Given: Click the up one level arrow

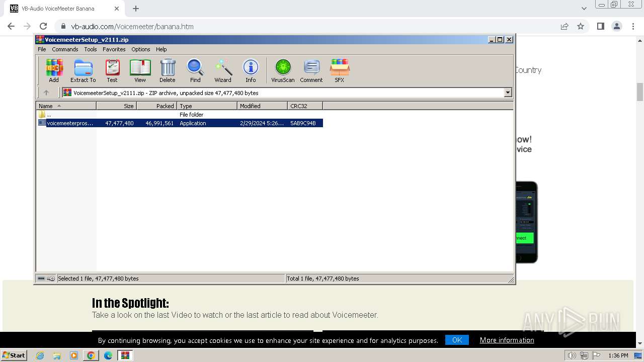Looking at the screenshot, I should [x=46, y=93].
